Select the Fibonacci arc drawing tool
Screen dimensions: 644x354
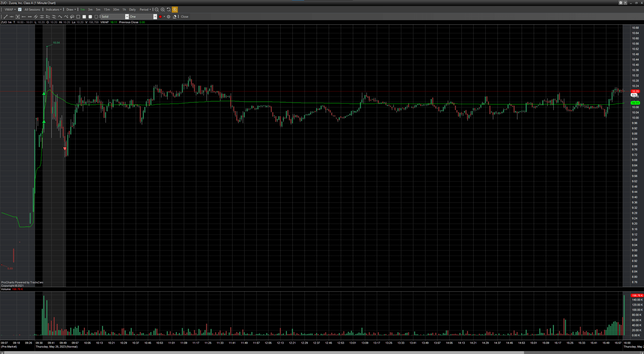click(72, 17)
